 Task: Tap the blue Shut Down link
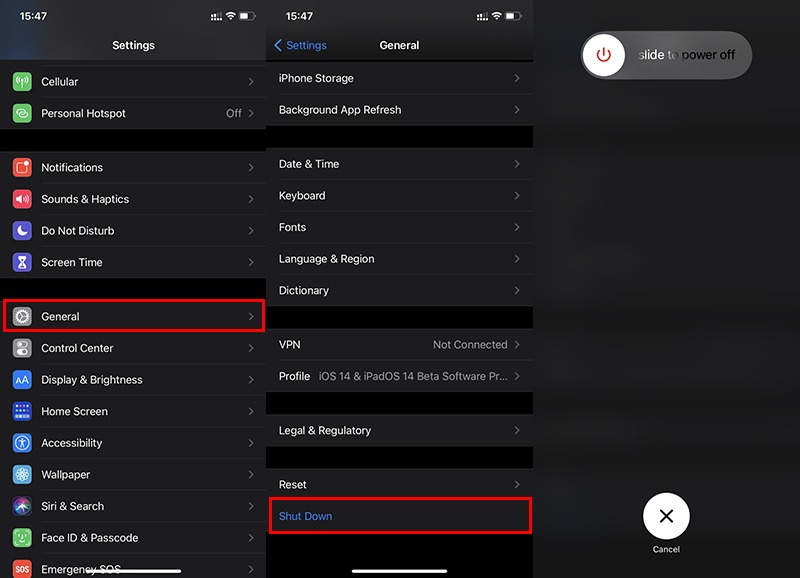point(306,516)
